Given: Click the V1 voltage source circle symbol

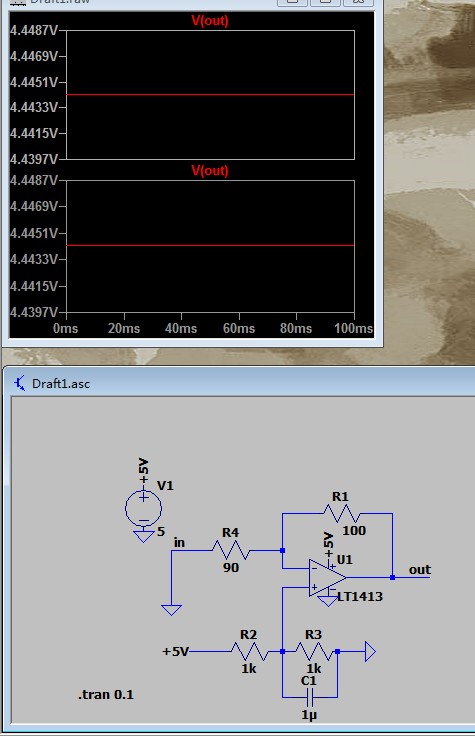Looking at the screenshot, I should pos(144,508).
